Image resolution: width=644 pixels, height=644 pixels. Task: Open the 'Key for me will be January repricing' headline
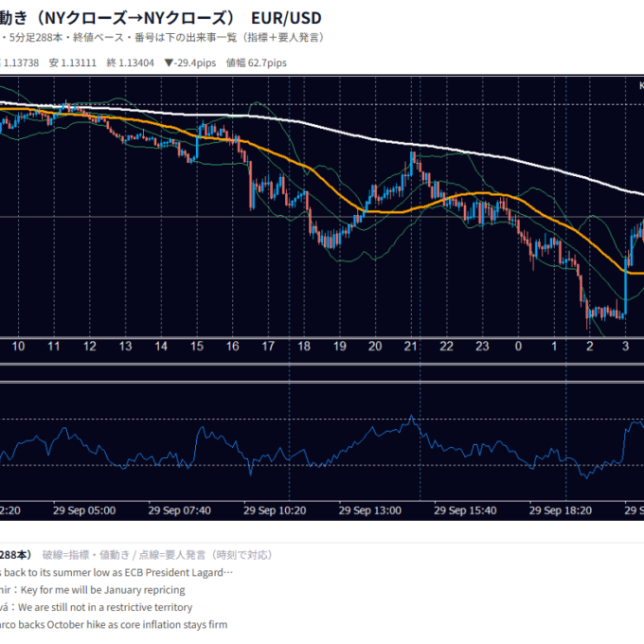pos(93,590)
